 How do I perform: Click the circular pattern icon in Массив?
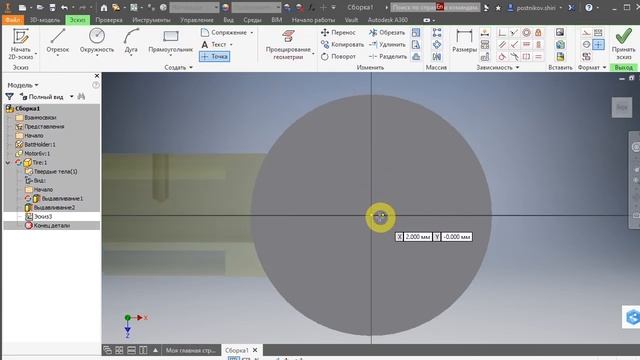pyautogui.click(x=437, y=44)
